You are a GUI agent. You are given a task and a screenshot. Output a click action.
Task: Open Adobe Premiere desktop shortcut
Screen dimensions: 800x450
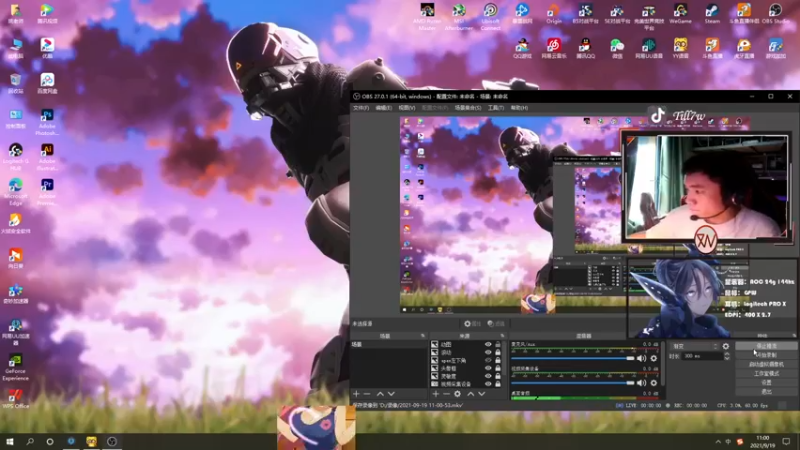point(47,192)
